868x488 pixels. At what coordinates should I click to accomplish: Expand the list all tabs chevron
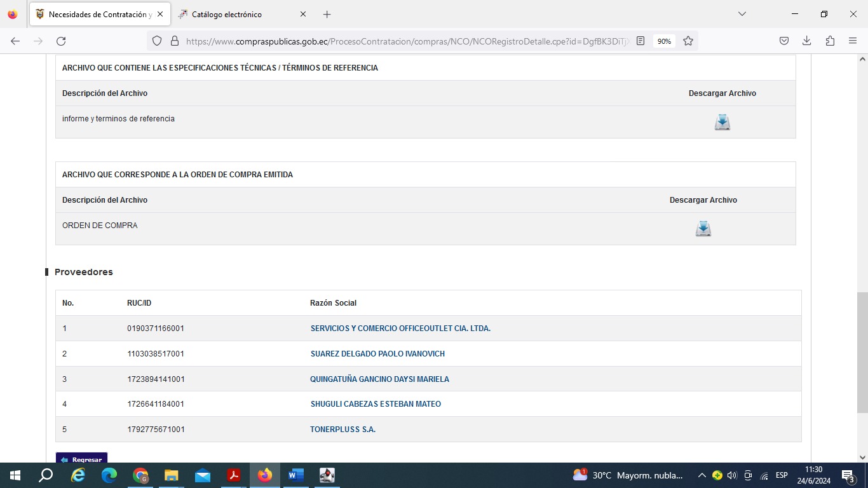[x=742, y=14]
